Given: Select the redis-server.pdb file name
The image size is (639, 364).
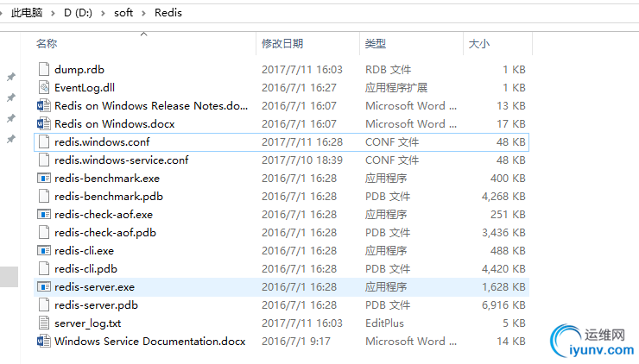Looking at the screenshot, I should click(96, 305).
